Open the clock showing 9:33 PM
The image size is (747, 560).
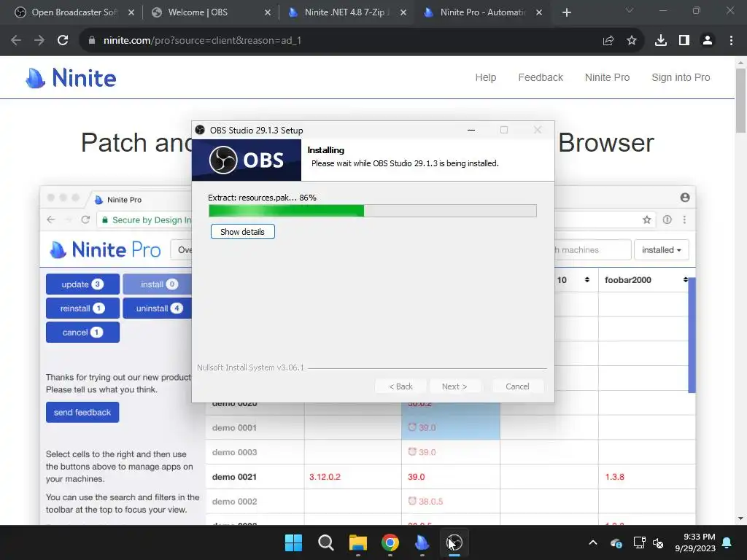point(695,542)
